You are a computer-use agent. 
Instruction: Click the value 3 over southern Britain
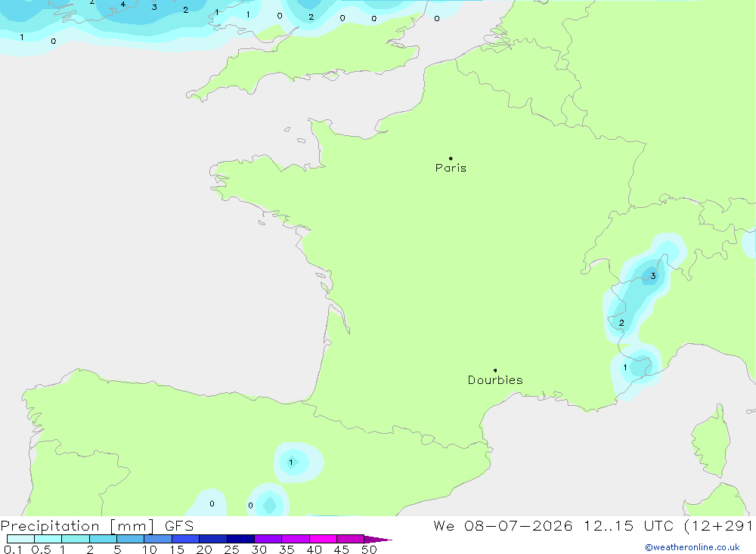point(154,8)
